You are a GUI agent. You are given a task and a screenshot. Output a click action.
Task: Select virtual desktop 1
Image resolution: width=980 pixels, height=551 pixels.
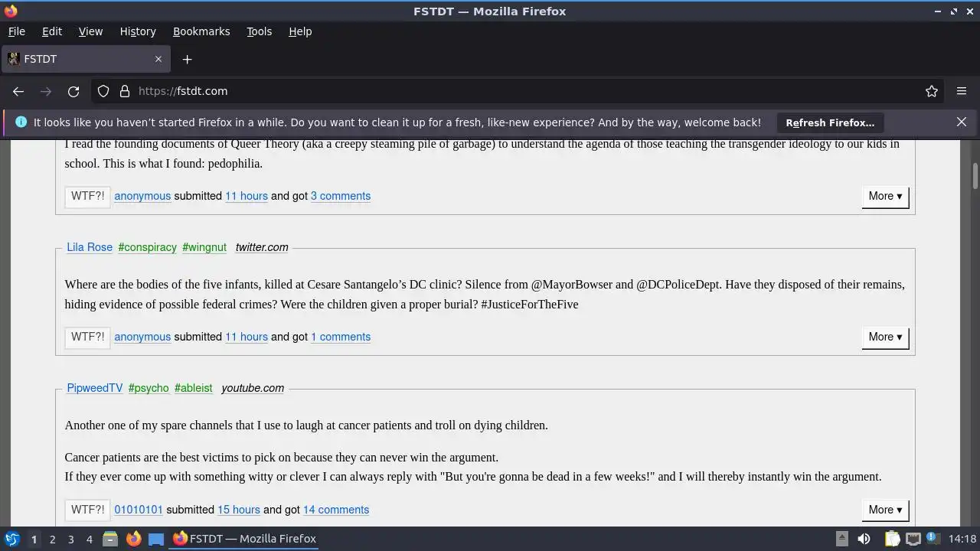coord(34,539)
